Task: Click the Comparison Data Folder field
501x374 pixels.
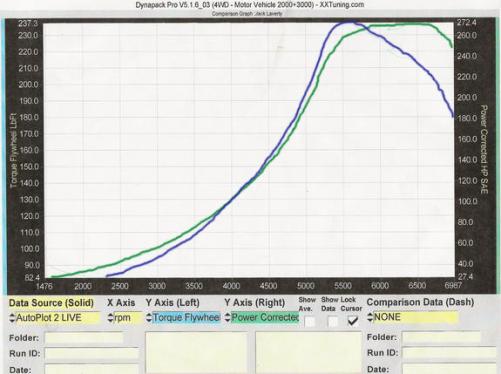Action: click(x=442, y=337)
